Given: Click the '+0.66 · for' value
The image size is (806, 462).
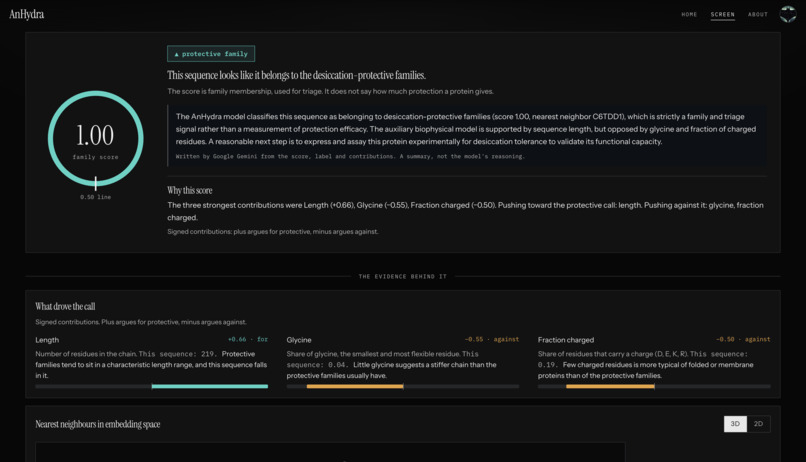Looking at the screenshot, I should click(248, 339).
